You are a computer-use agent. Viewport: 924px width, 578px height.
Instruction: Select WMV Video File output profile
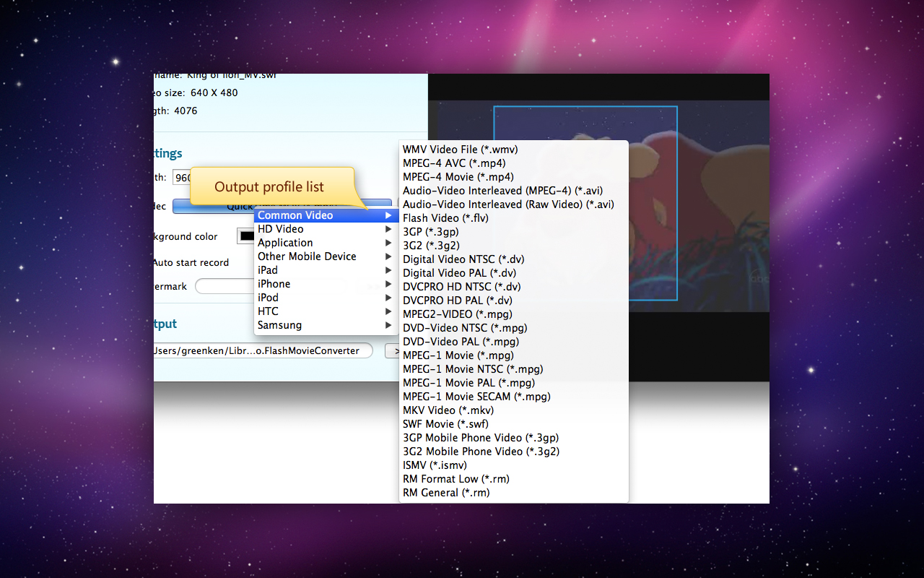[x=461, y=149]
